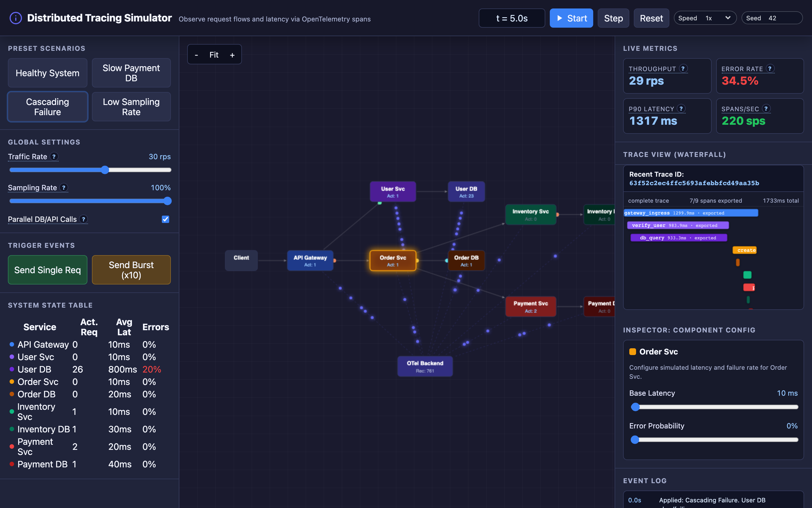Click Fit to fit the graph view
This screenshot has height=508, width=812.
[214, 55]
